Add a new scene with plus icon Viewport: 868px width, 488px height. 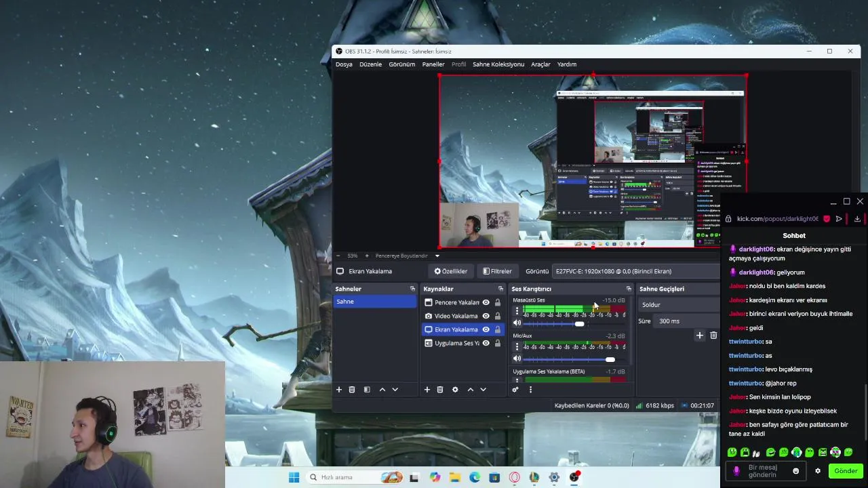click(x=339, y=390)
